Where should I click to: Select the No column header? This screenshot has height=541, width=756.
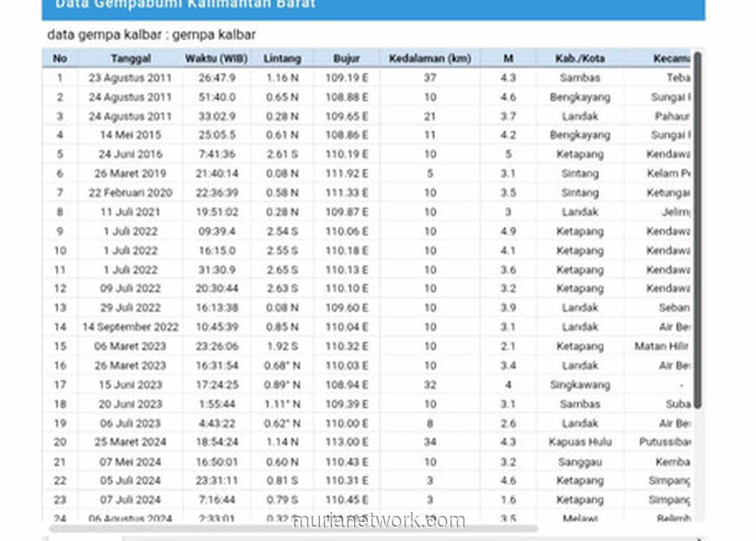coord(60,59)
